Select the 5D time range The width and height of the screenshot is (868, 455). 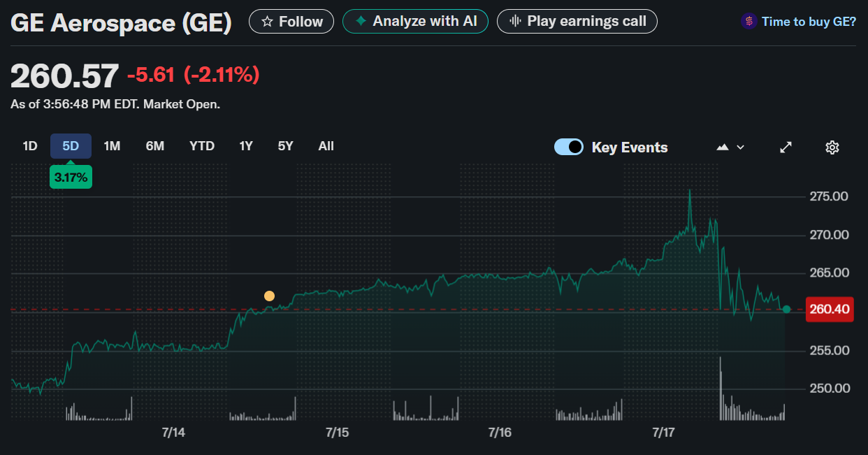(x=71, y=146)
